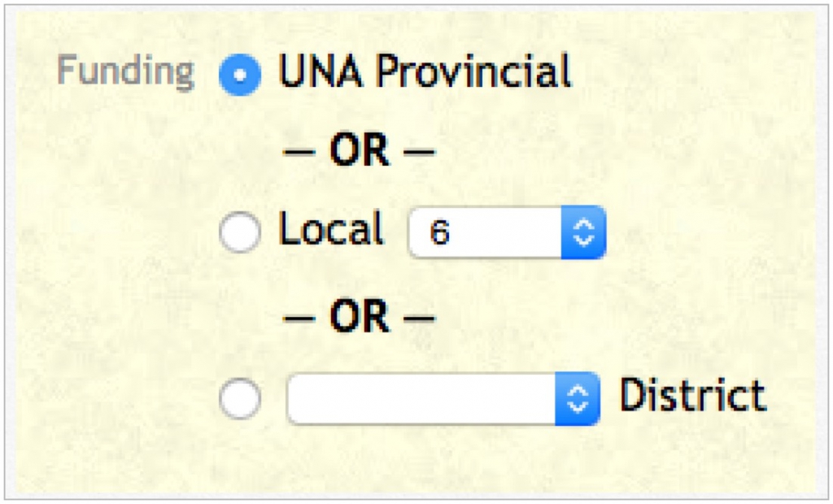Viewport: 833px width, 504px height.
Task: Choose the Local funding radio button
Action: pos(240,232)
